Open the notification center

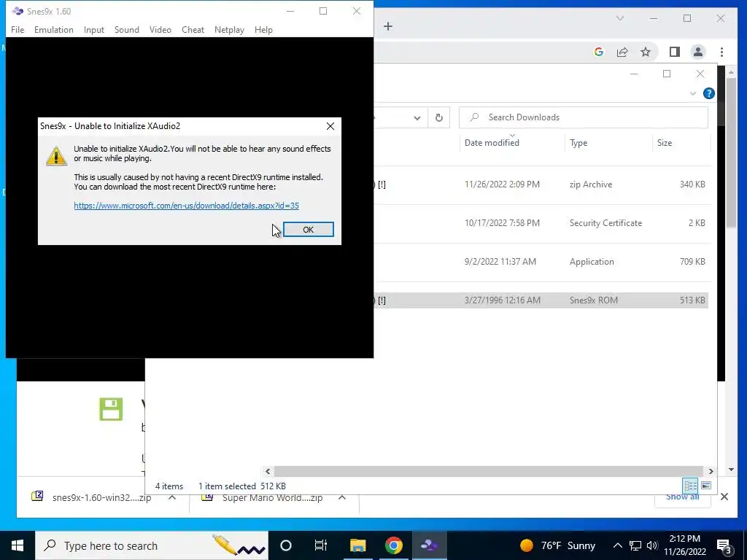pyautogui.click(x=724, y=546)
